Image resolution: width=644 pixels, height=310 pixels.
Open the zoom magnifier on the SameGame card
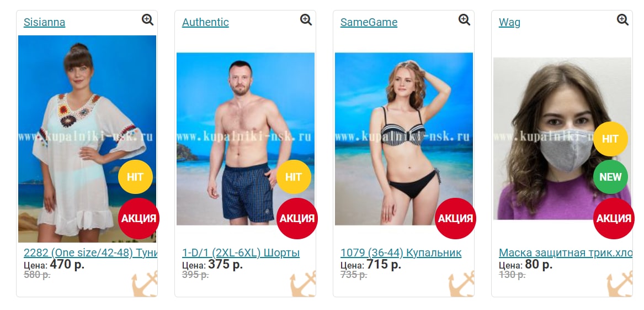pos(464,19)
